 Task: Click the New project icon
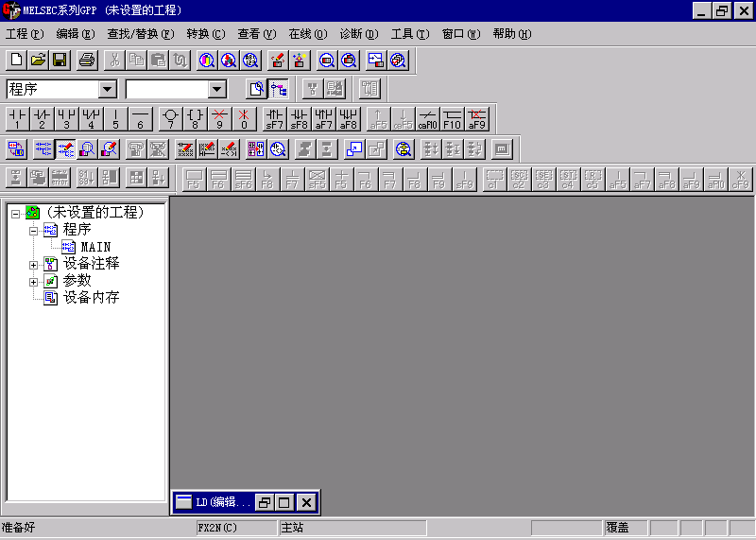click(x=16, y=61)
